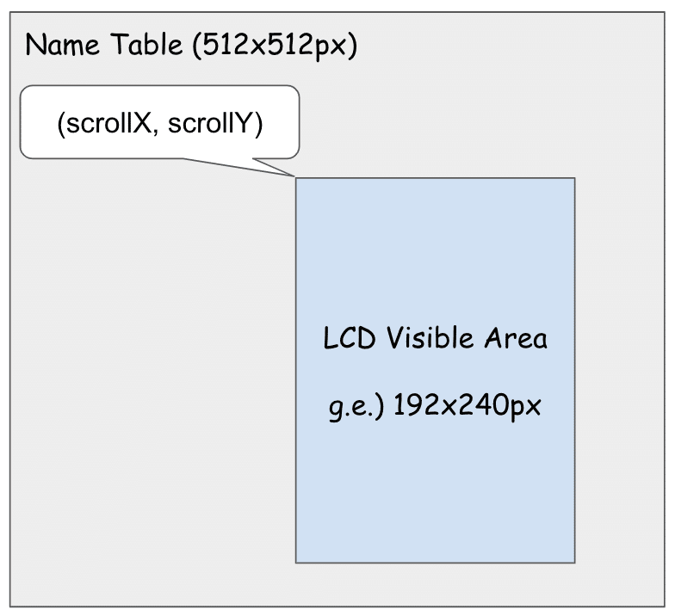
Task: Click the blue rectangle's bottom-left corner
Action: pyautogui.click(x=296, y=563)
